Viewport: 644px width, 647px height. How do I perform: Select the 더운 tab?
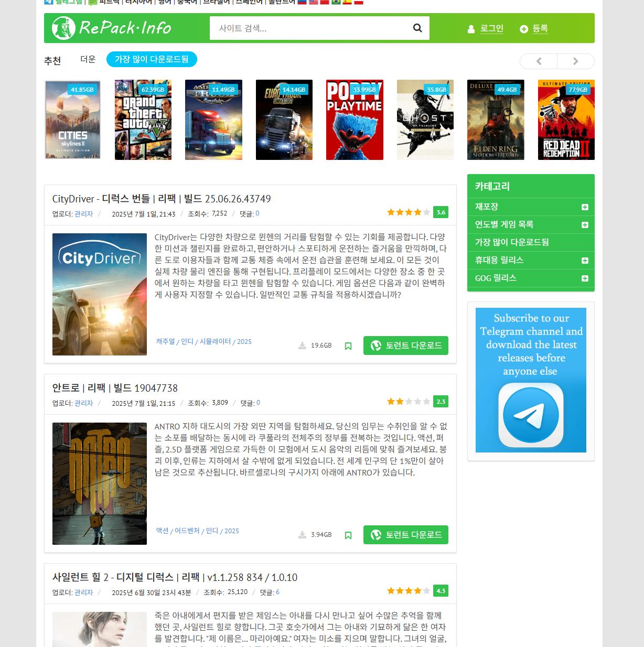point(88,59)
